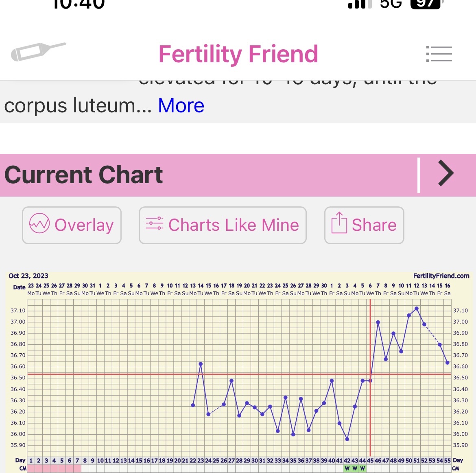Tap the Fertility Friend title
Screen dimensions: 476x473
point(238,54)
